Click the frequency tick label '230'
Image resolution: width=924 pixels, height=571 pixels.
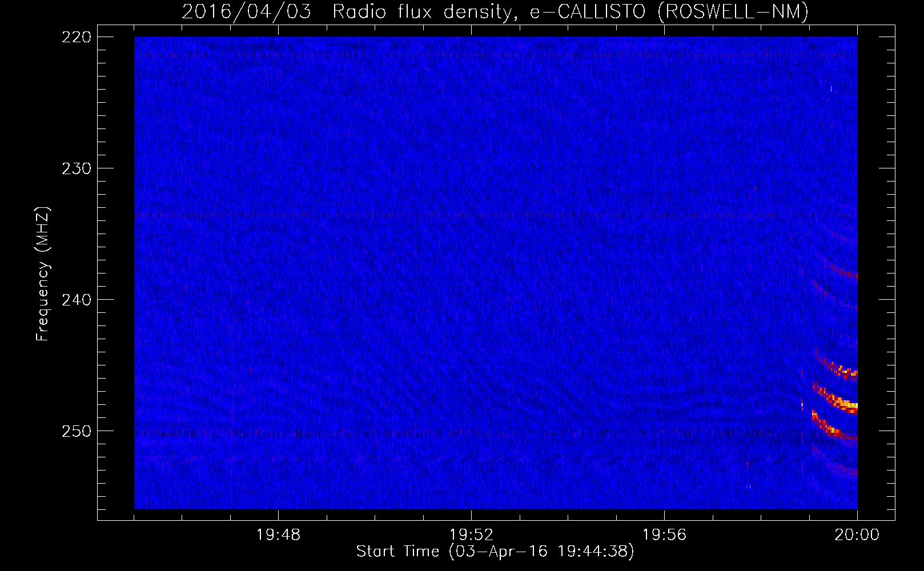coord(76,168)
